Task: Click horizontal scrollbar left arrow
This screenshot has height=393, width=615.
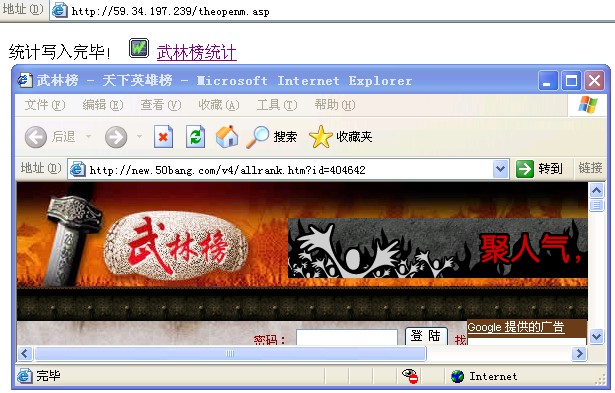Action: [25, 354]
